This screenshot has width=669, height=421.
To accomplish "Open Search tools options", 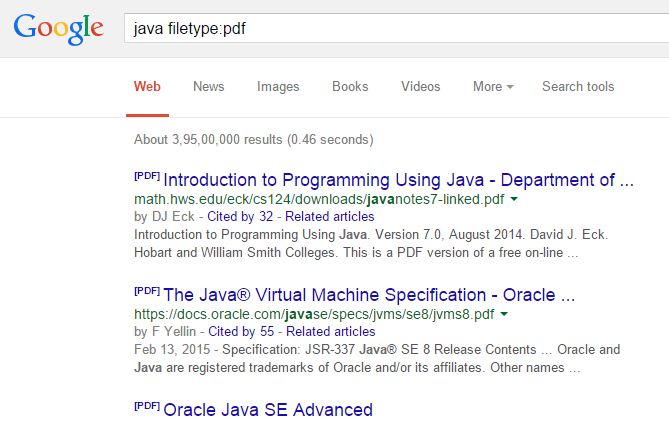I will (578, 87).
